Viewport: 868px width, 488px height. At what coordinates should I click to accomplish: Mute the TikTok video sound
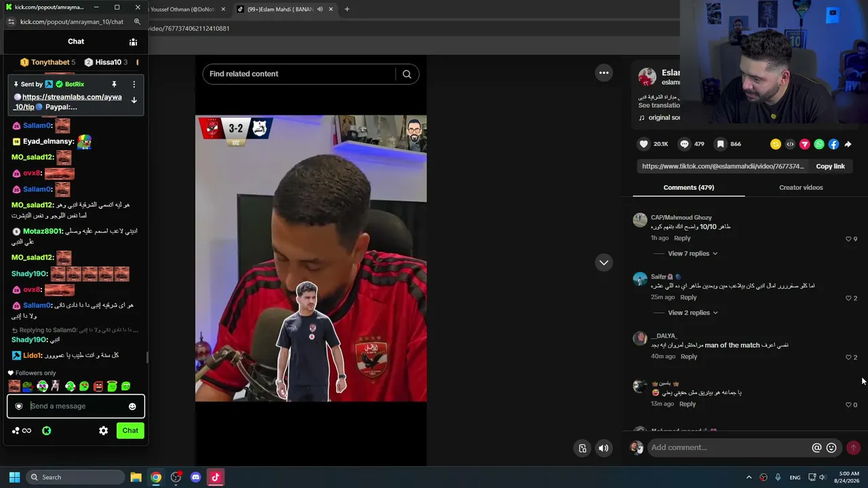pyautogui.click(x=604, y=448)
